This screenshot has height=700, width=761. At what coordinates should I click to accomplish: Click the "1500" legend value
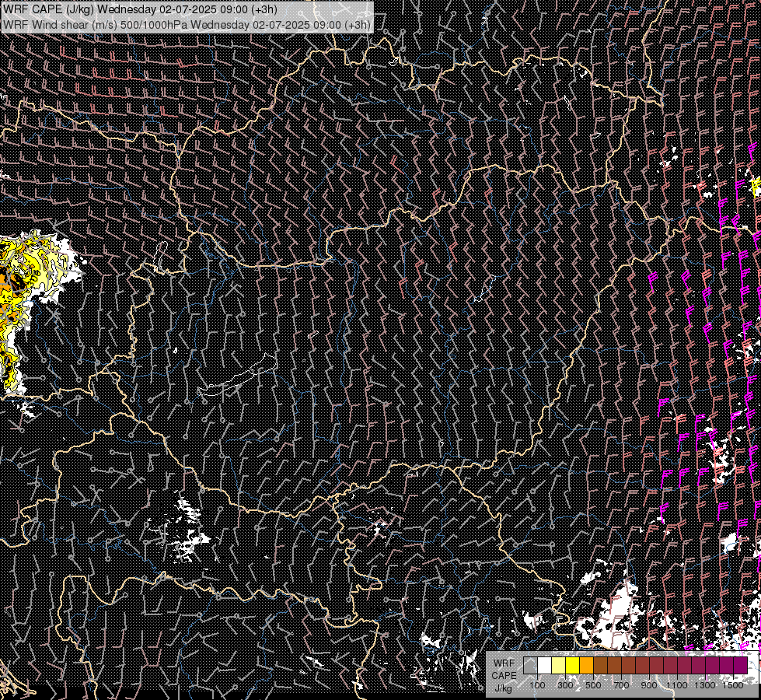pyautogui.click(x=733, y=685)
